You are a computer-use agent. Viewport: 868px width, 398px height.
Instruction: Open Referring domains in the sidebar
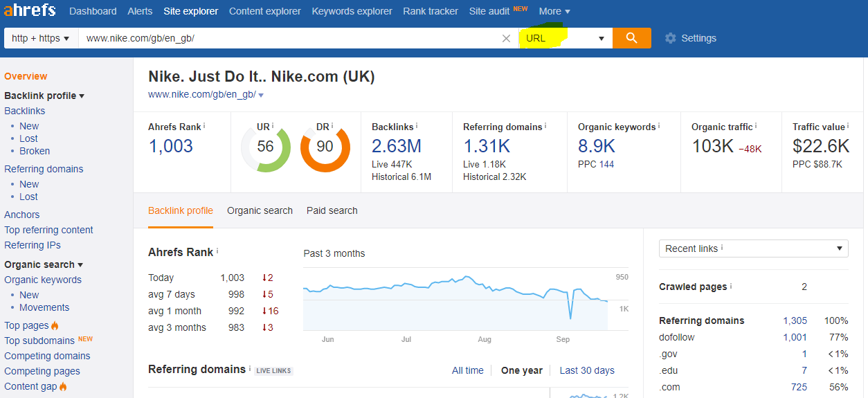44,169
